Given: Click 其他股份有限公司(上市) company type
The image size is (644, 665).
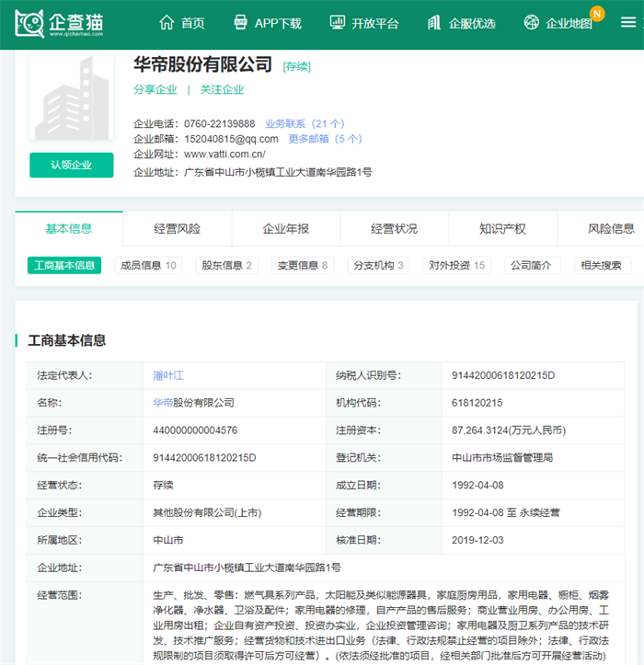Looking at the screenshot, I should pyautogui.click(x=207, y=512).
